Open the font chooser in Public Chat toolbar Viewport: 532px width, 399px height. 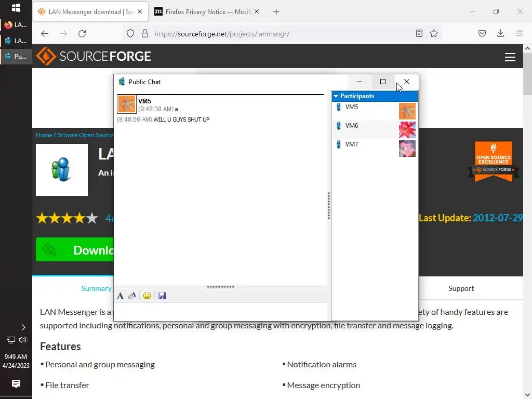click(x=120, y=296)
